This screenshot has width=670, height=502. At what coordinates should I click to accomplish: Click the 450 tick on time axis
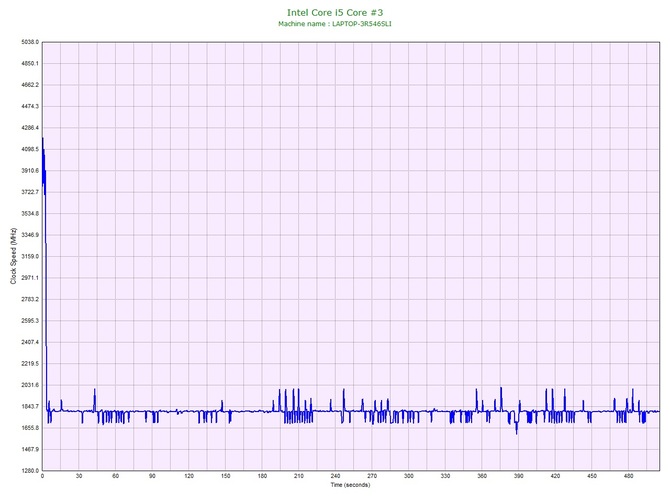[x=592, y=476]
